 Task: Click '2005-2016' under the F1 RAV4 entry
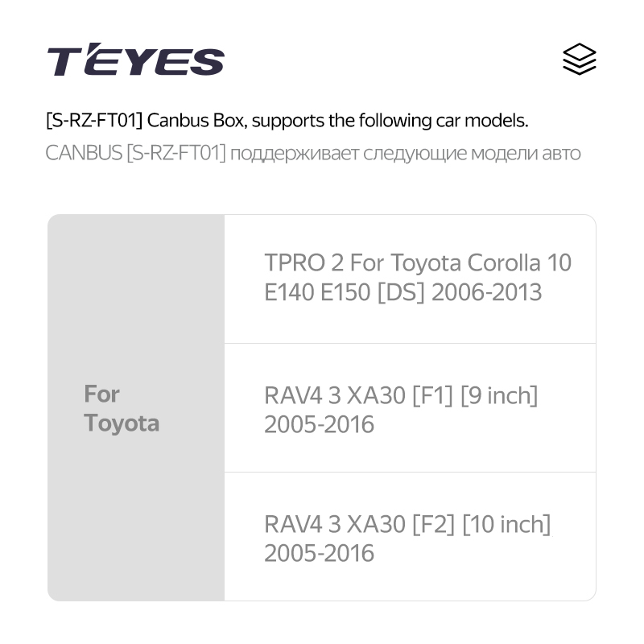pyautogui.click(x=319, y=424)
